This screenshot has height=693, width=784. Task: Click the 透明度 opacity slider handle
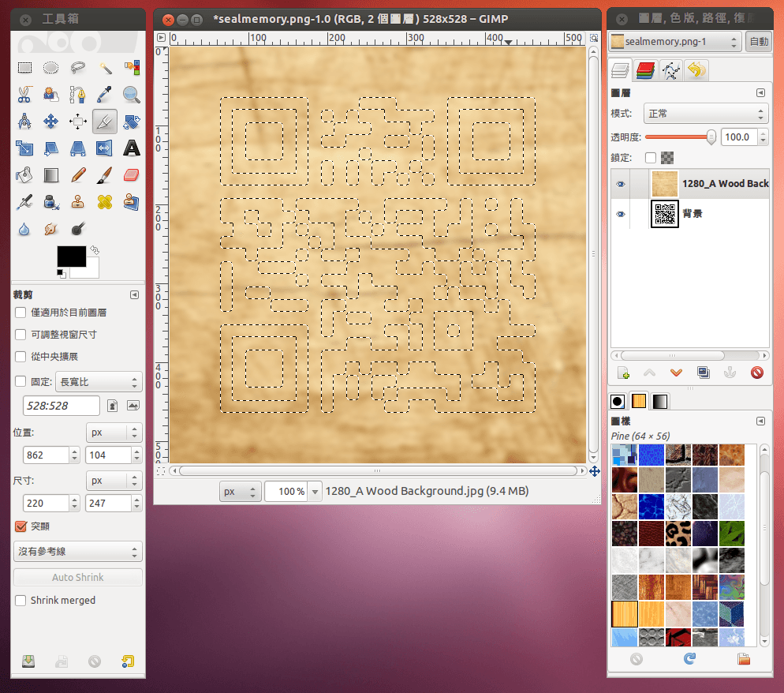[711, 137]
